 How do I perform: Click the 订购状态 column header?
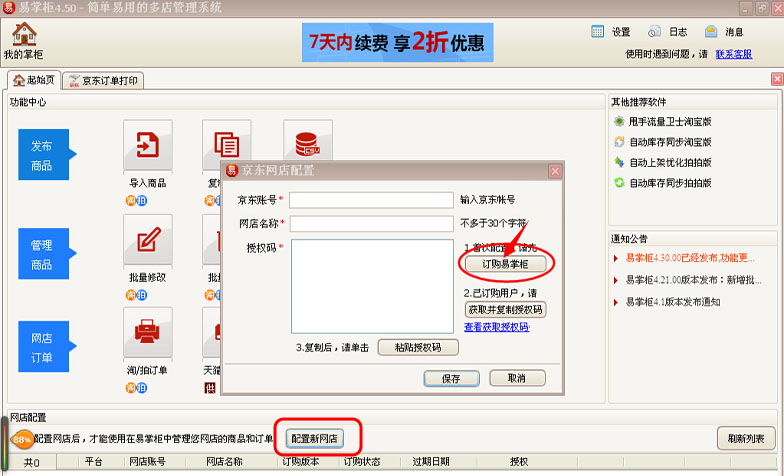[x=362, y=462]
